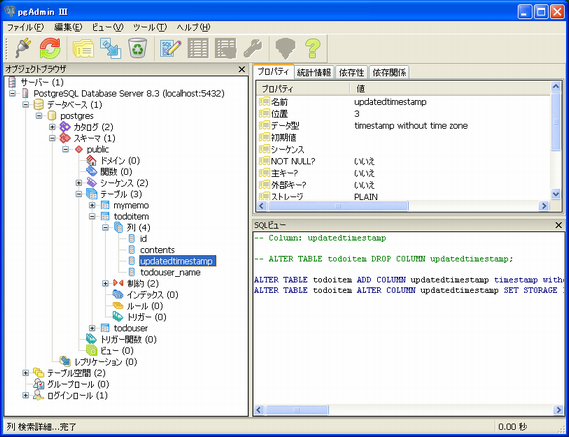Image resolution: width=569 pixels, height=437 pixels.
Task: Click the properties list vertical scrollbar thumb
Action: [x=556, y=122]
